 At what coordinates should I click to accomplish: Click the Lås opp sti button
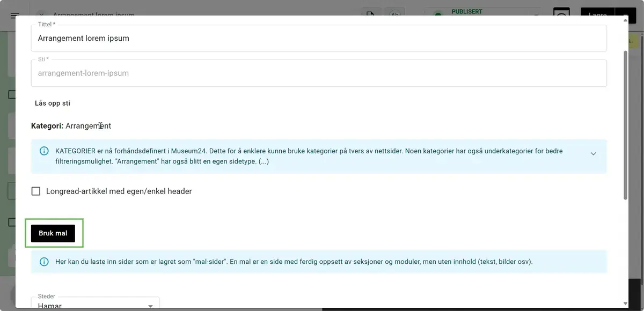(x=53, y=103)
